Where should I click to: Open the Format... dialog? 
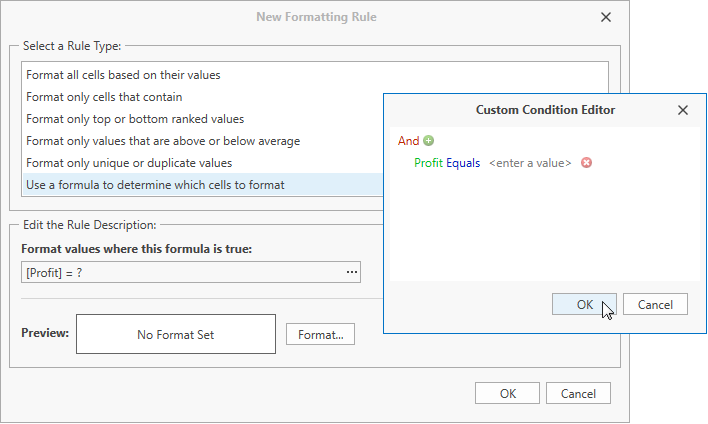[x=321, y=335]
